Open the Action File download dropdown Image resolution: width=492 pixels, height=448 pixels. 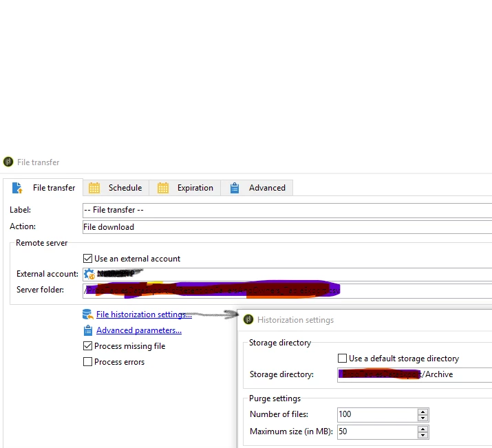coord(287,227)
